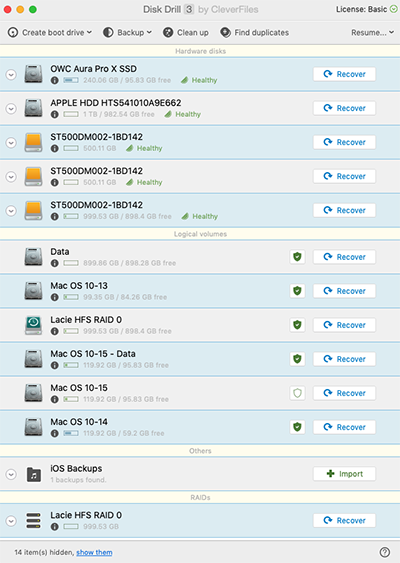Show info for Mac OS 10-14 volume
400x563 pixels.
coord(55,433)
